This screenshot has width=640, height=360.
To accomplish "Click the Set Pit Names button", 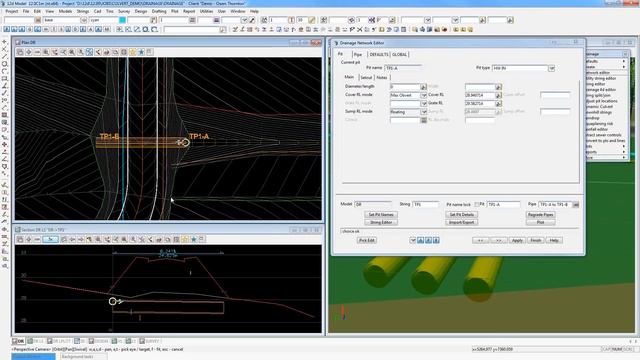I will (x=381, y=214).
